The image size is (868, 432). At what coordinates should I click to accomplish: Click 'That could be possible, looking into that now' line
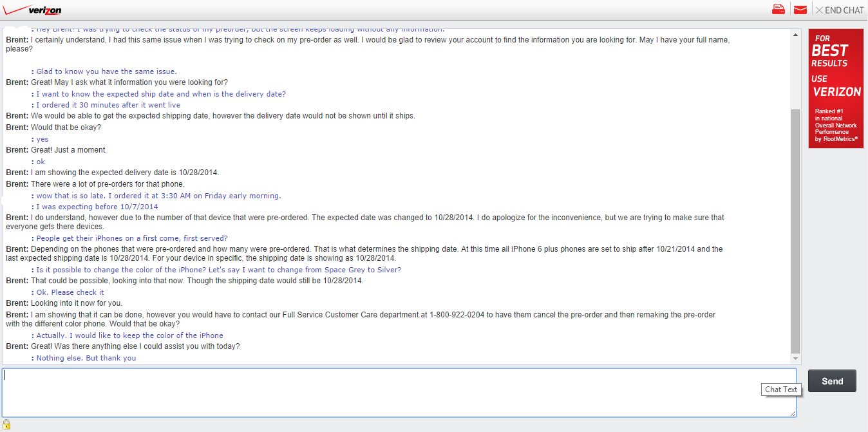click(197, 281)
